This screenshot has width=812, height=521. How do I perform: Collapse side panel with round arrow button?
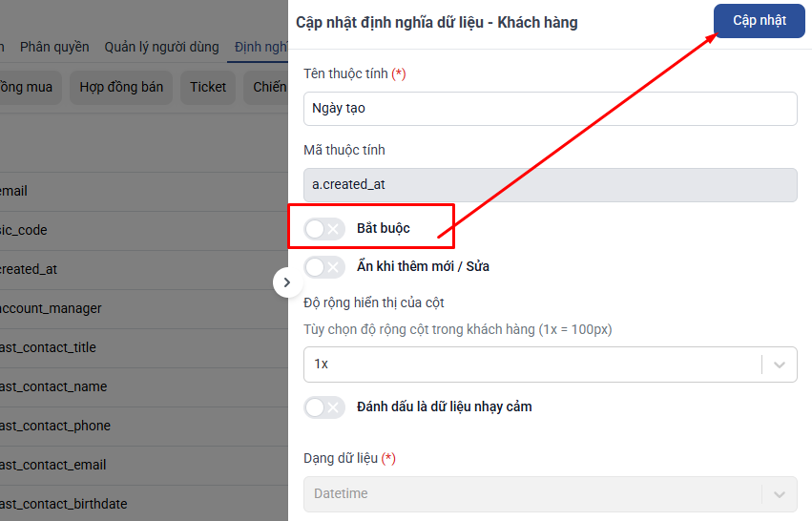287,282
